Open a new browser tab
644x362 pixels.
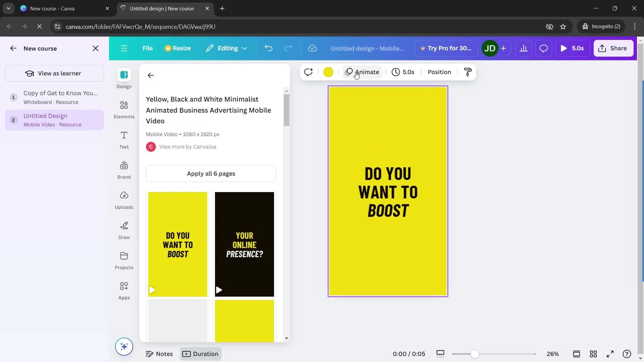222,8
